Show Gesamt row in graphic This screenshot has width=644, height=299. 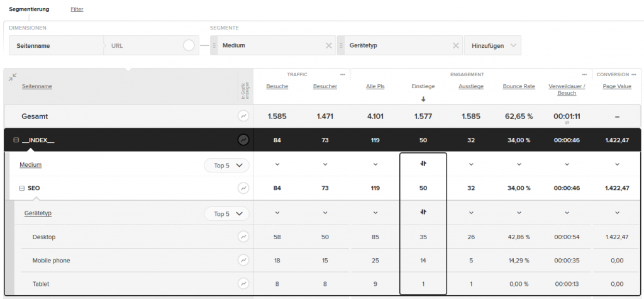(x=243, y=116)
